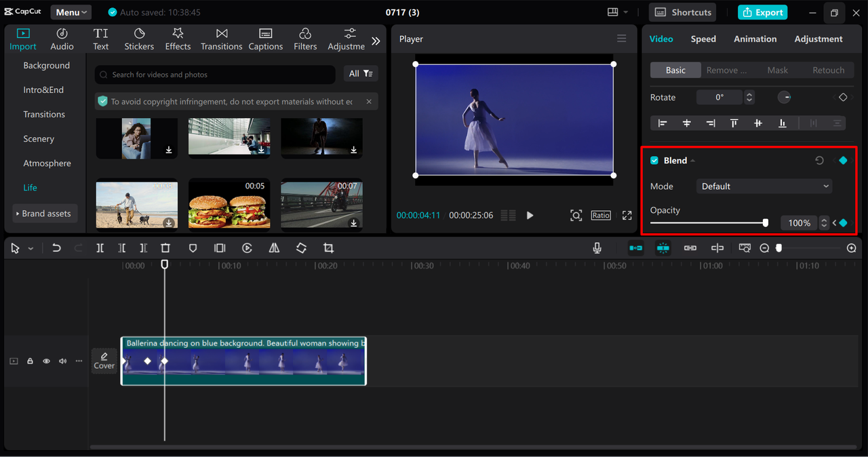Click the search videos and photos field
The width and height of the screenshot is (868, 457).
[215, 75]
